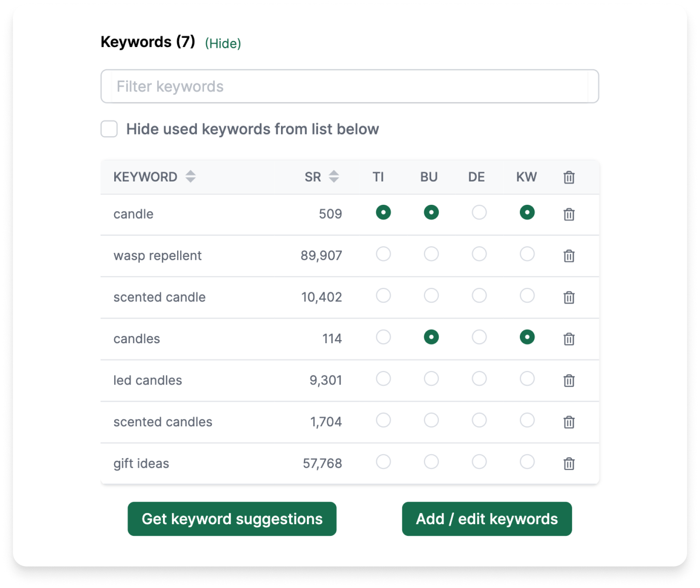This screenshot has height=588, width=700.
Task: Select KW radio for 'scented candles'
Action: coord(527,420)
